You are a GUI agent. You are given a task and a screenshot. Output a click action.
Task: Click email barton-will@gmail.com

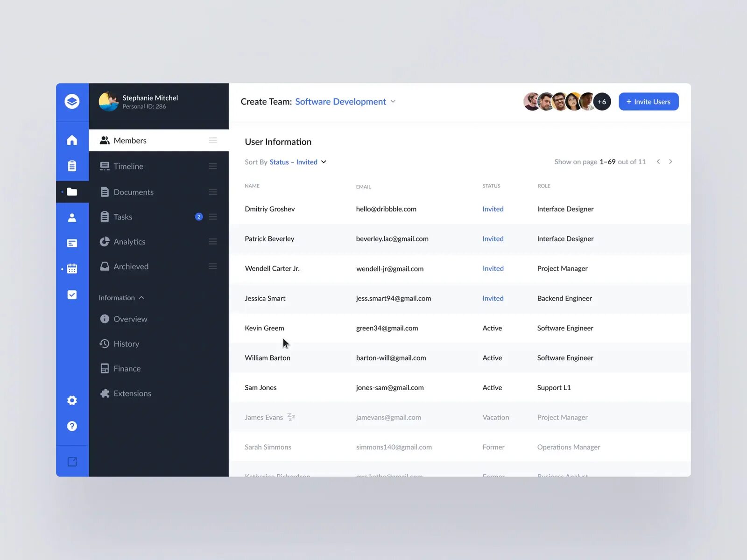coord(391,358)
